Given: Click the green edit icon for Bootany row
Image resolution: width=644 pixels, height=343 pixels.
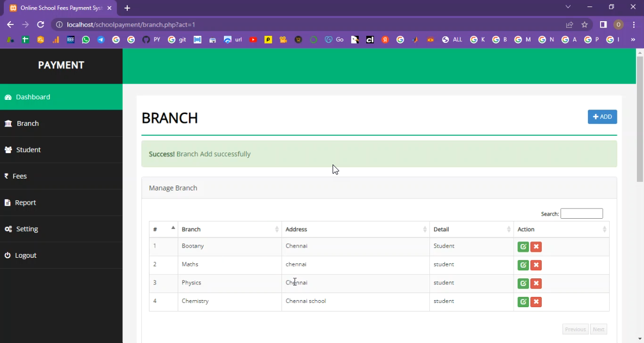Looking at the screenshot, I should point(523,247).
